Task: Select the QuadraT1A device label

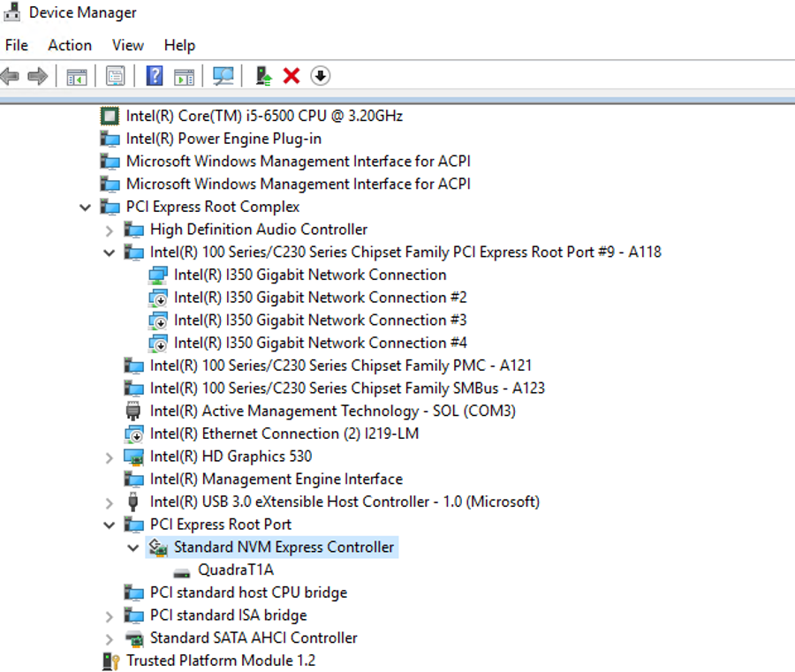Action: 236,570
